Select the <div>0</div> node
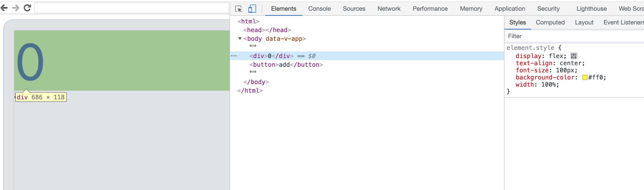 tap(271, 56)
